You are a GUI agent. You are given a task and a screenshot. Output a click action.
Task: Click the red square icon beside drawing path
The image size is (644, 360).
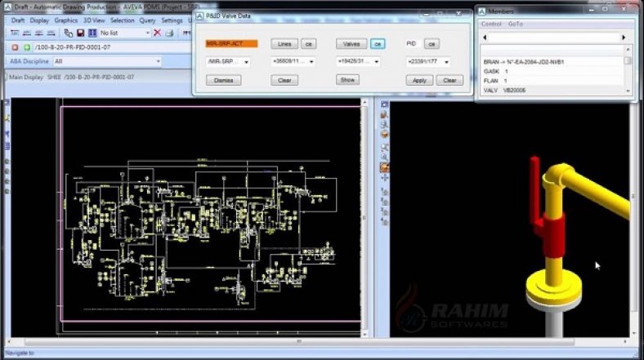tap(15, 47)
